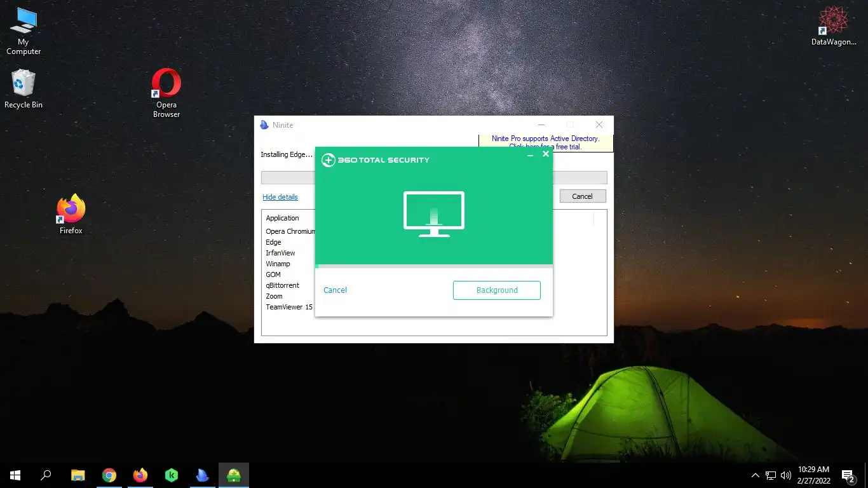Open the DataWagon desktop shortcut
The width and height of the screenshot is (868, 488).
[834, 27]
